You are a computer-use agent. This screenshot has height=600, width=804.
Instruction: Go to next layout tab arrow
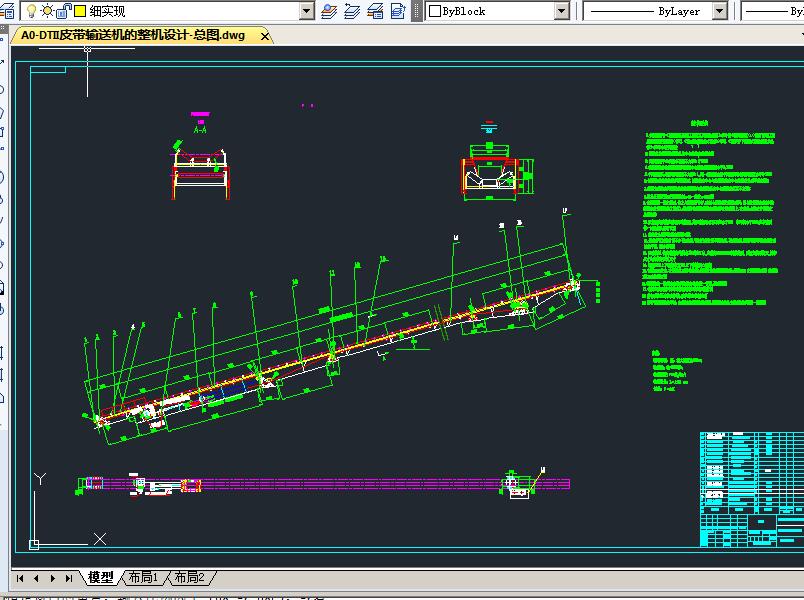[x=53, y=578]
